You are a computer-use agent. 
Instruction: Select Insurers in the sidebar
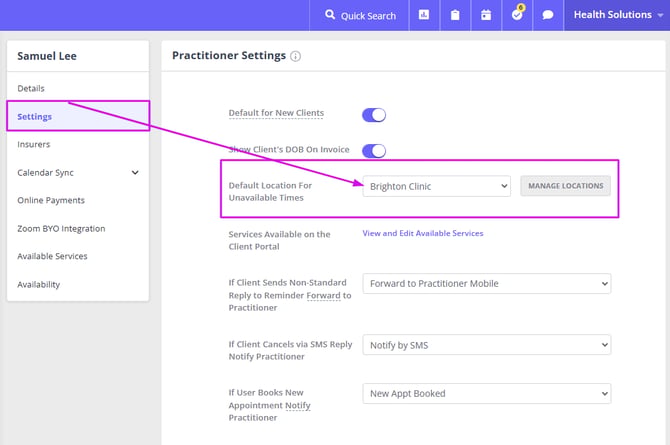point(34,145)
